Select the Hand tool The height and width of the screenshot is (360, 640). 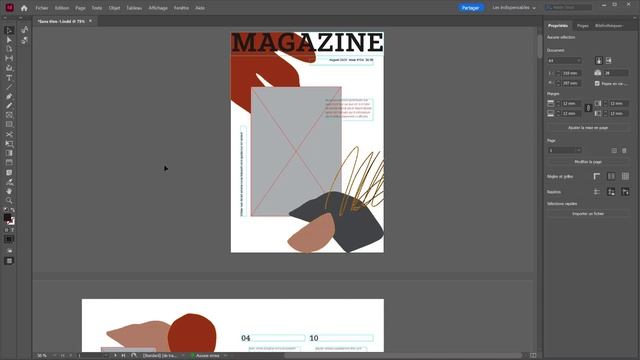point(9,191)
